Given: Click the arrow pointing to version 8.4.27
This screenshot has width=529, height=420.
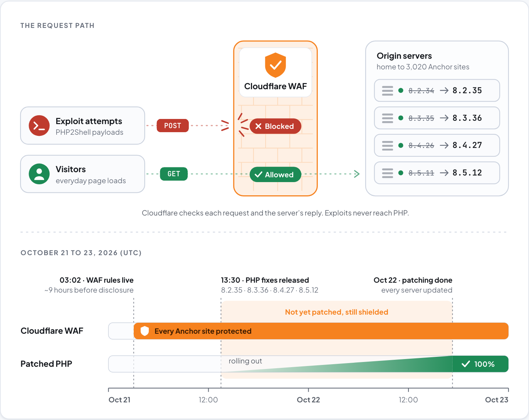Looking at the screenshot, I should pos(444,145).
